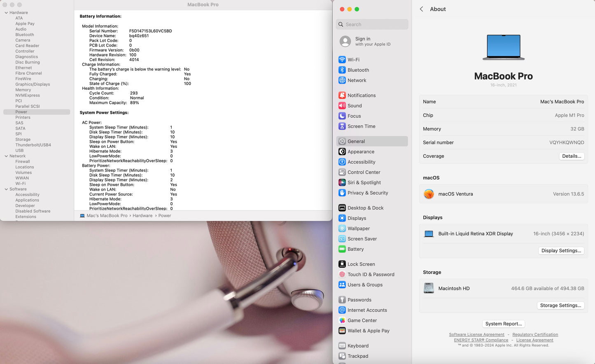The image size is (595, 364).
Task: Go back using the About back chevron
Action: (421, 9)
